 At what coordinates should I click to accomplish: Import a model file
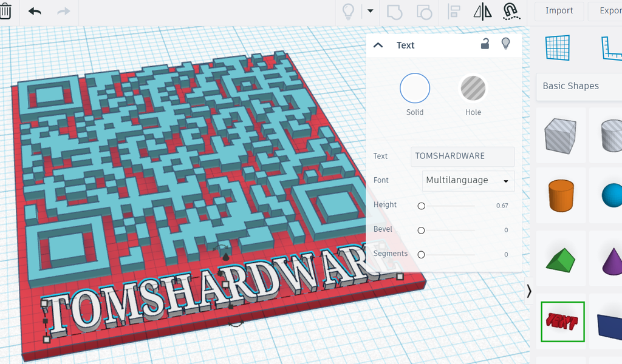(558, 11)
